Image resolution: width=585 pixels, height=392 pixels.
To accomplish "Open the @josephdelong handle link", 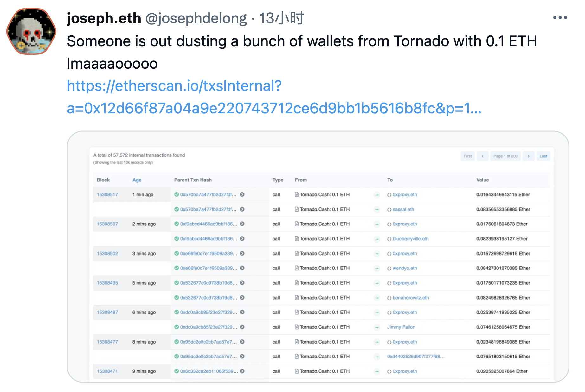I will click(x=196, y=18).
